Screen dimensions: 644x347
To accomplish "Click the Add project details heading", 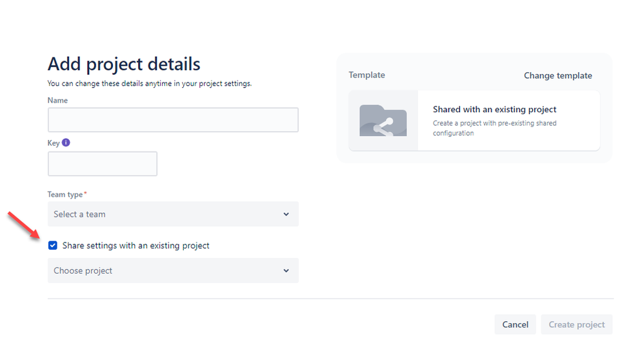I will click(x=124, y=64).
